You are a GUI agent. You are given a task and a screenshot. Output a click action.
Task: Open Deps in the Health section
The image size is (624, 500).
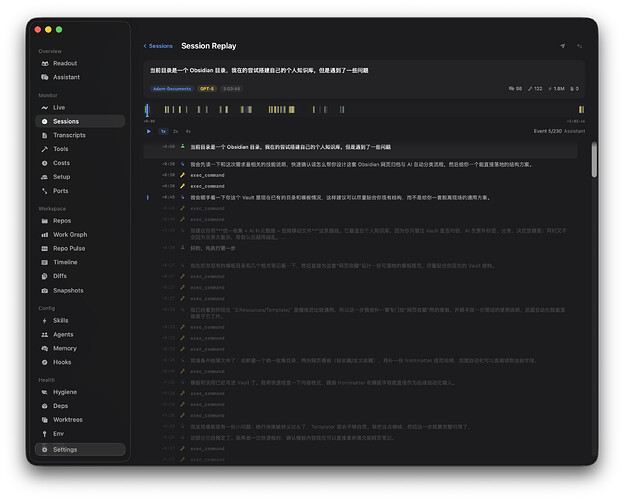click(x=80, y=406)
